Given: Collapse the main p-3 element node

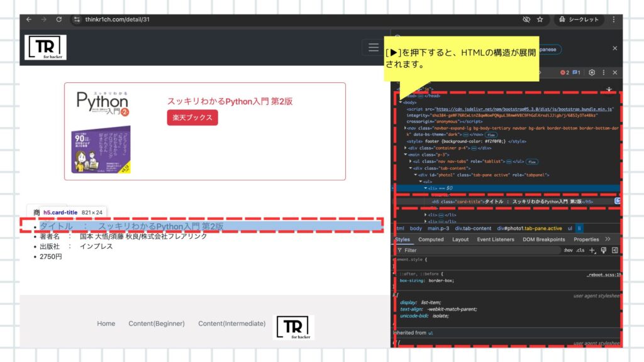Looking at the screenshot, I should click(406, 155).
